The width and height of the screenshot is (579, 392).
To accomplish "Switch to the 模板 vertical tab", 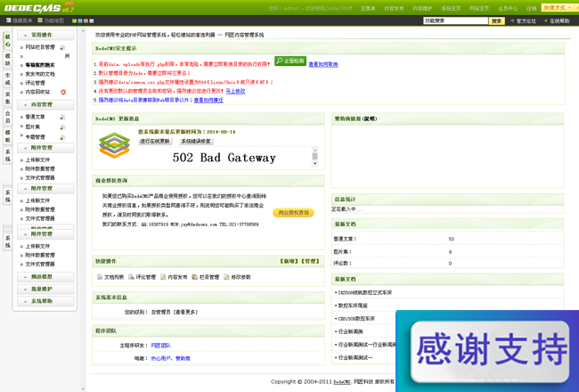I will 7,136.
